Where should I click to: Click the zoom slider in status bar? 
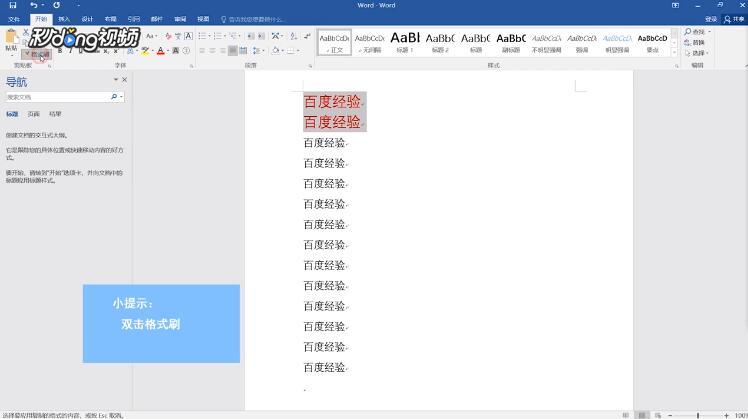[698, 416]
